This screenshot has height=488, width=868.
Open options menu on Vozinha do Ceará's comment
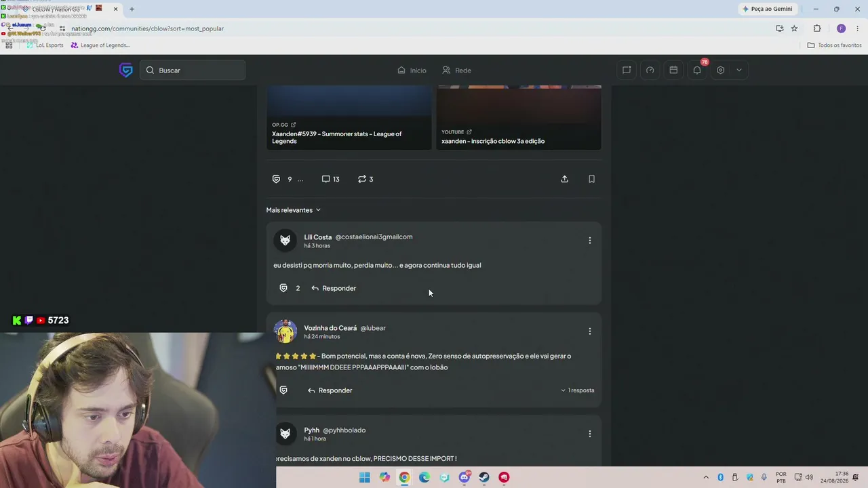[590, 331]
